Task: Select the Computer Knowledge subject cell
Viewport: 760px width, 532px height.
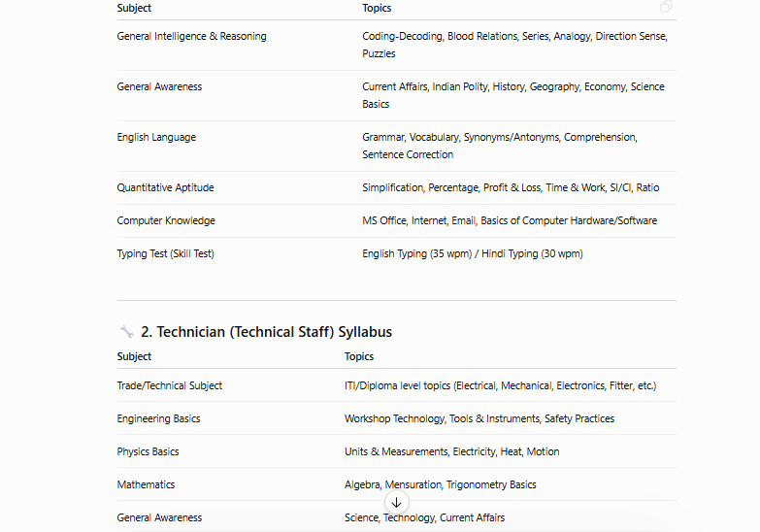Action: point(166,220)
